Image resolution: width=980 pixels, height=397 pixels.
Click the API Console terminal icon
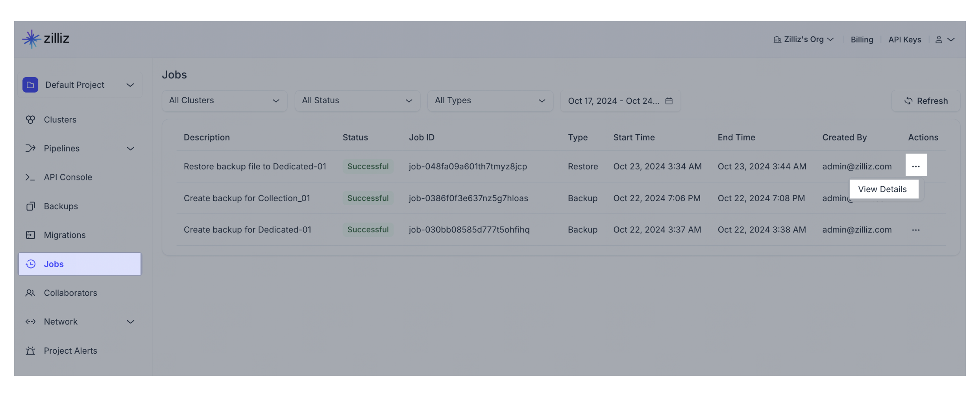click(x=30, y=177)
